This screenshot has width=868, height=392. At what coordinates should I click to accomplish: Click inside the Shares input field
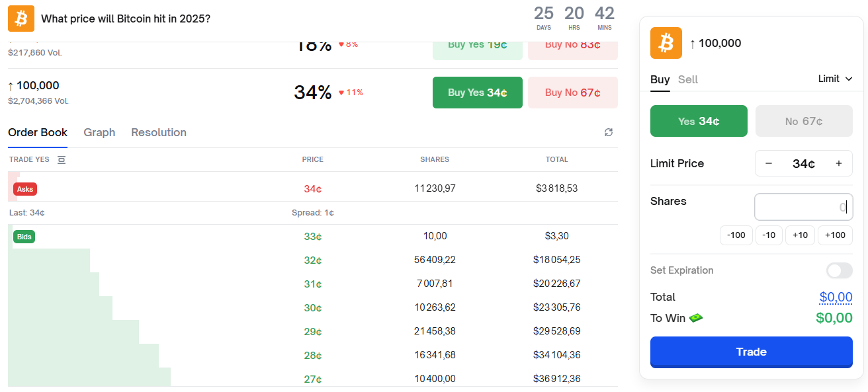click(x=803, y=206)
